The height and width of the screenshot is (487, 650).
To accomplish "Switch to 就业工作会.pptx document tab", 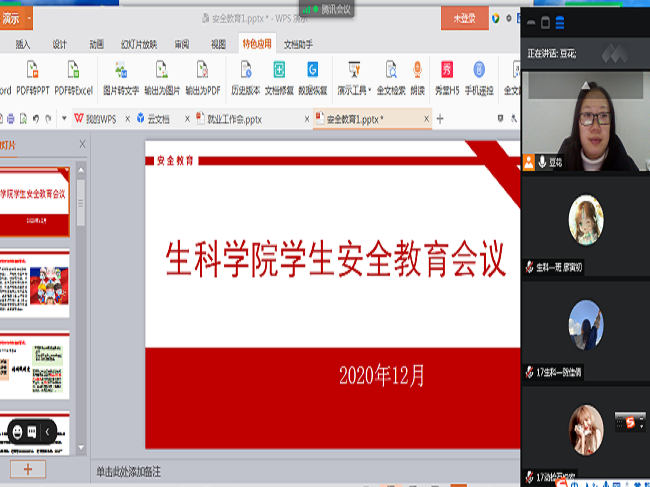I will tap(234, 119).
